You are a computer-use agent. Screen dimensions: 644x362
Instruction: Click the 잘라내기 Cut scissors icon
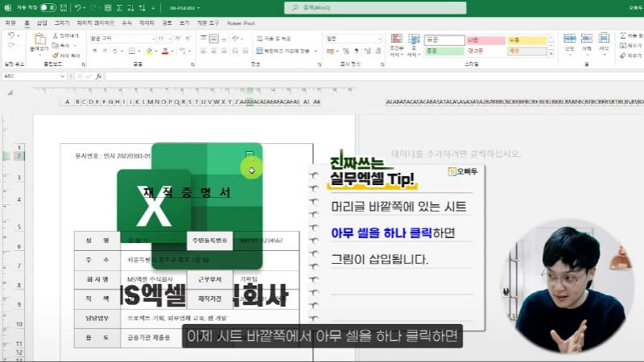[56, 35]
